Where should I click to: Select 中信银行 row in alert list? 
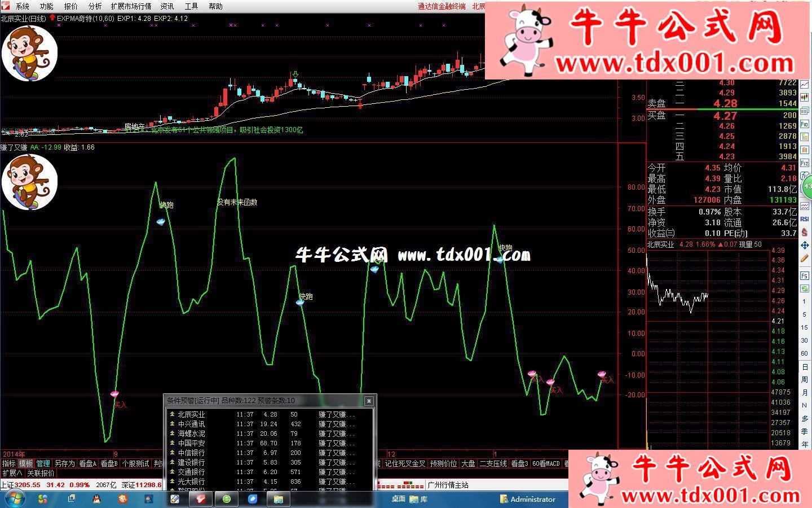coord(271,453)
